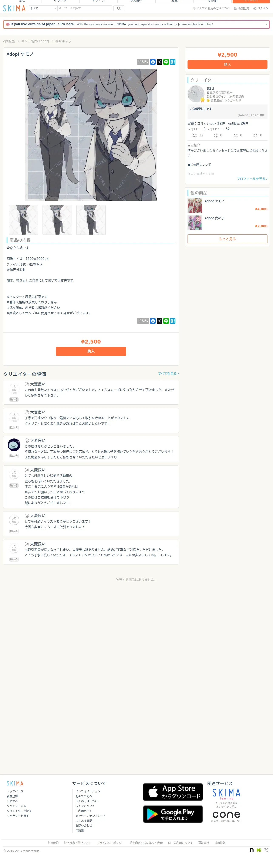Open 新規登録 in the header

pyautogui.click(x=242, y=9)
